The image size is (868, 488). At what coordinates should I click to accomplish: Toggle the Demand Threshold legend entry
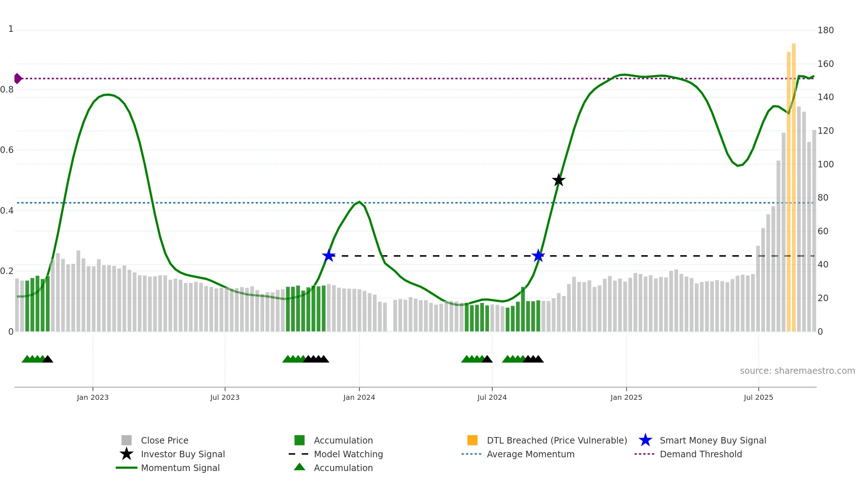tap(688, 454)
